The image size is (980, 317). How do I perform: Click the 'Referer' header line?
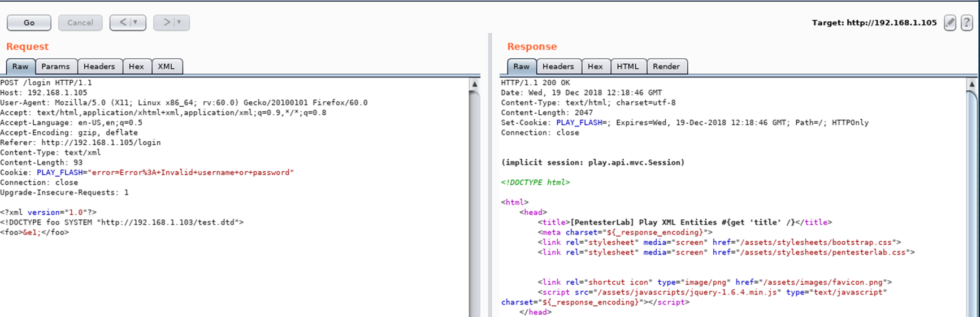(80, 142)
